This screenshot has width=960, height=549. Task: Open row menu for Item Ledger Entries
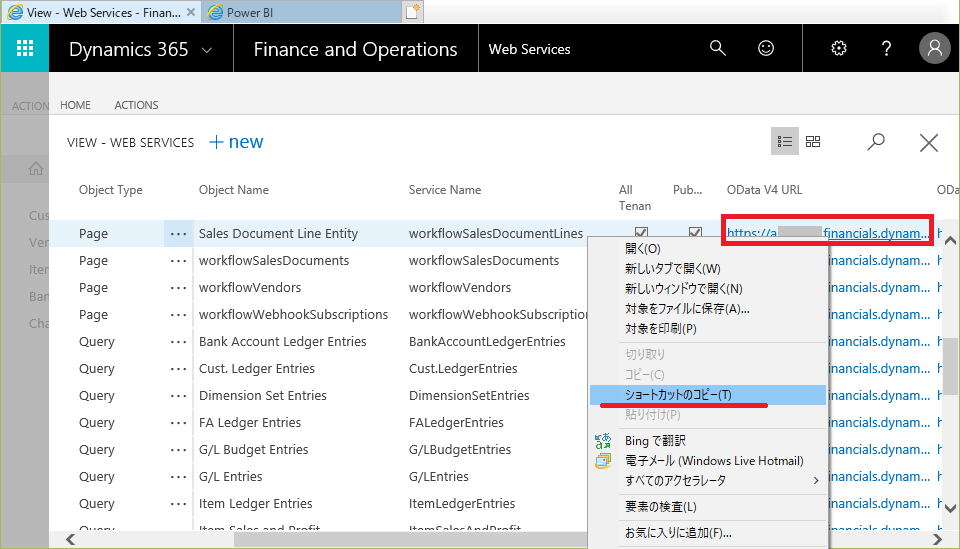point(178,503)
